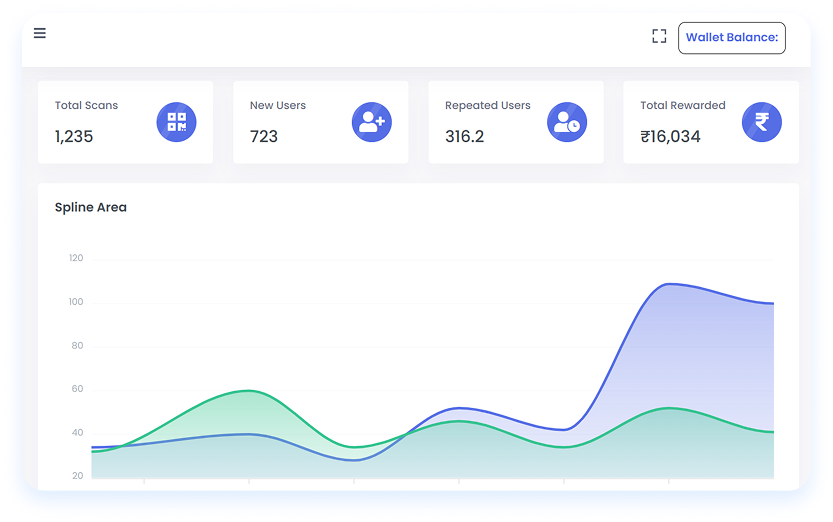The width and height of the screenshot is (833, 522).
Task: Open the hamburger menu icon
Action: click(40, 34)
